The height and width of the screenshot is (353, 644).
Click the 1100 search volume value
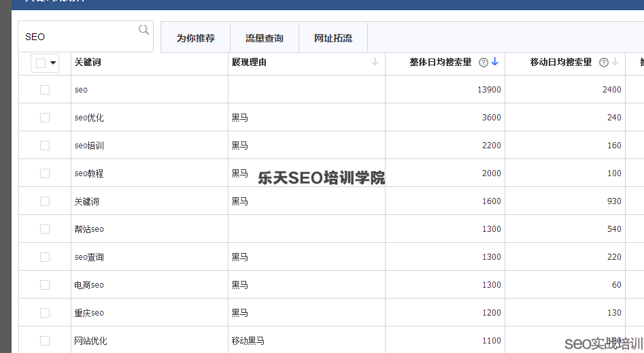click(x=492, y=341)
